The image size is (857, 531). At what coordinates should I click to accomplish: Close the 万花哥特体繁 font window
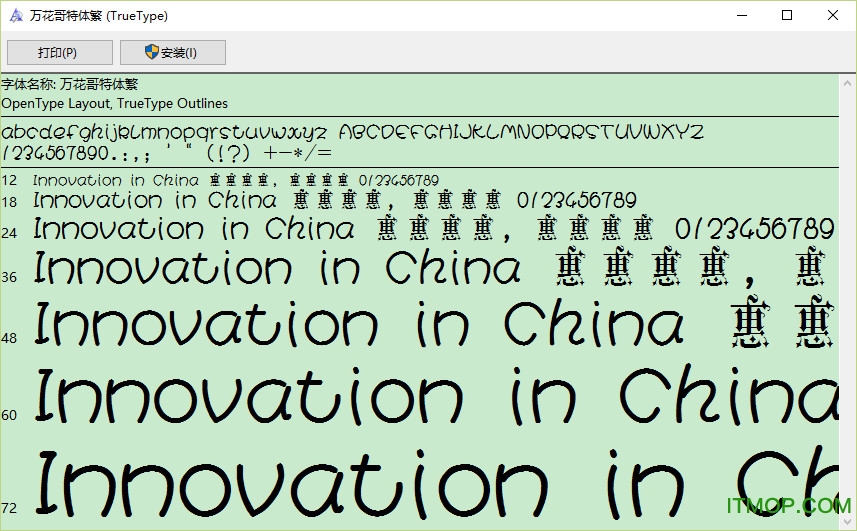[x=833, y=16]
